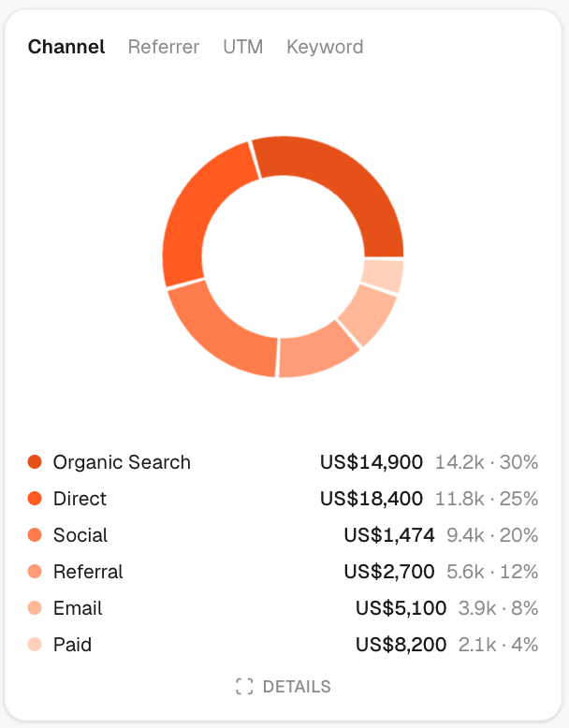
Task: Select the Organic Search legend row
Action: [x=283, y=462]
